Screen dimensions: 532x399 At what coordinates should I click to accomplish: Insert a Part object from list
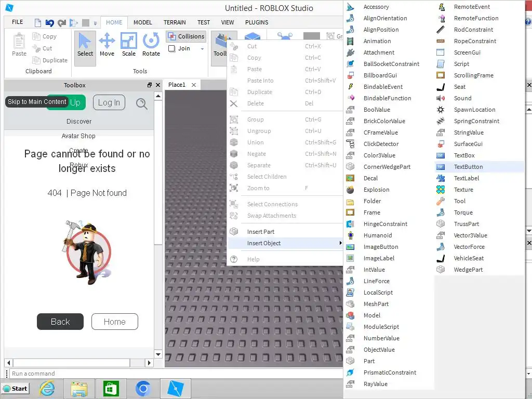pos(389,361)
